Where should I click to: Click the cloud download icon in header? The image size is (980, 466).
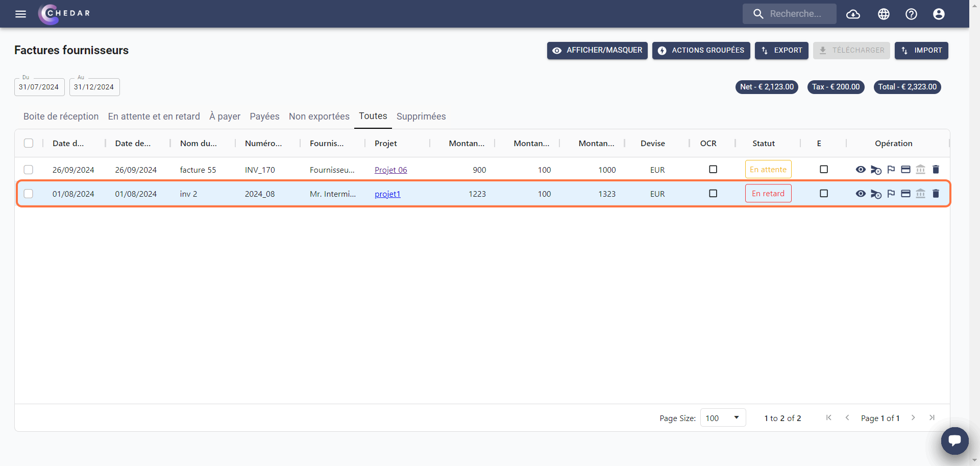pos(853,14)
